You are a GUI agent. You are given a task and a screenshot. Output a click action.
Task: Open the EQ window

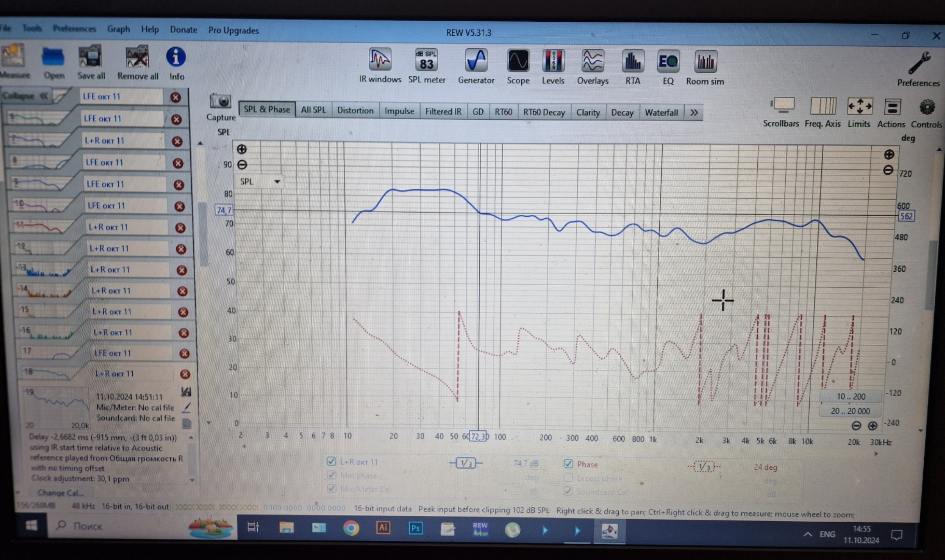(668, 66)
